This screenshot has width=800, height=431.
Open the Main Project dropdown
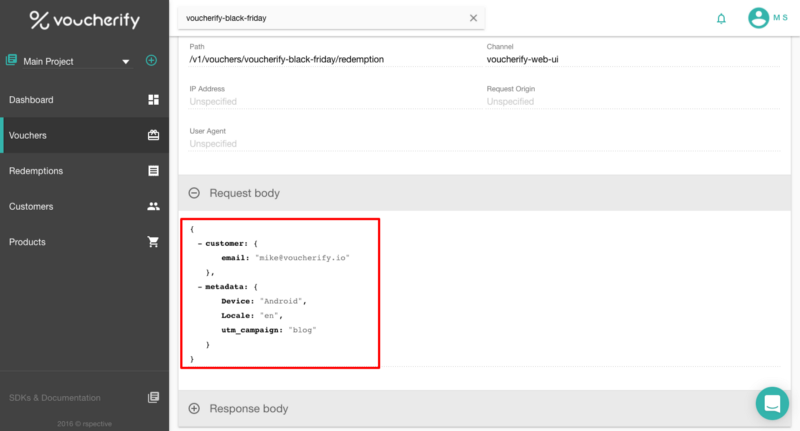pos(76,61)
